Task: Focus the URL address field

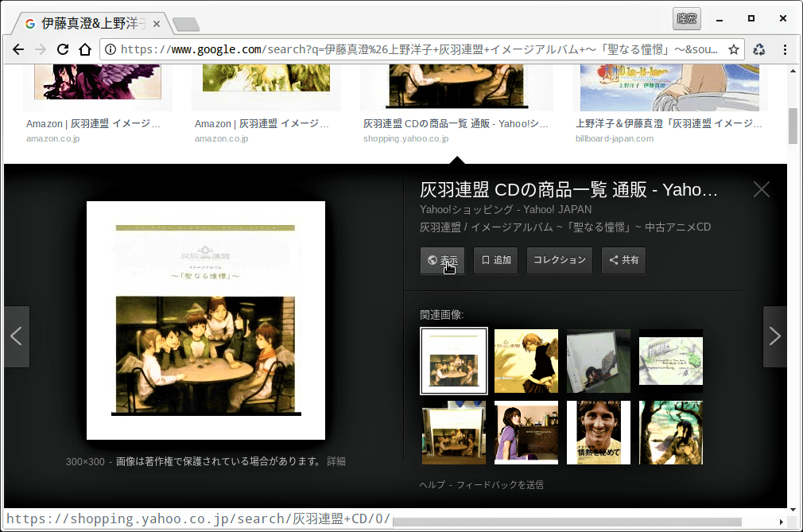Action: [419, 49]
